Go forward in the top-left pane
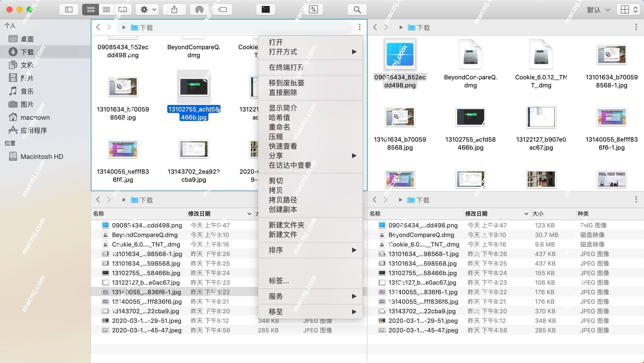This screenshot has width=644, height=363. pos(109,27)
